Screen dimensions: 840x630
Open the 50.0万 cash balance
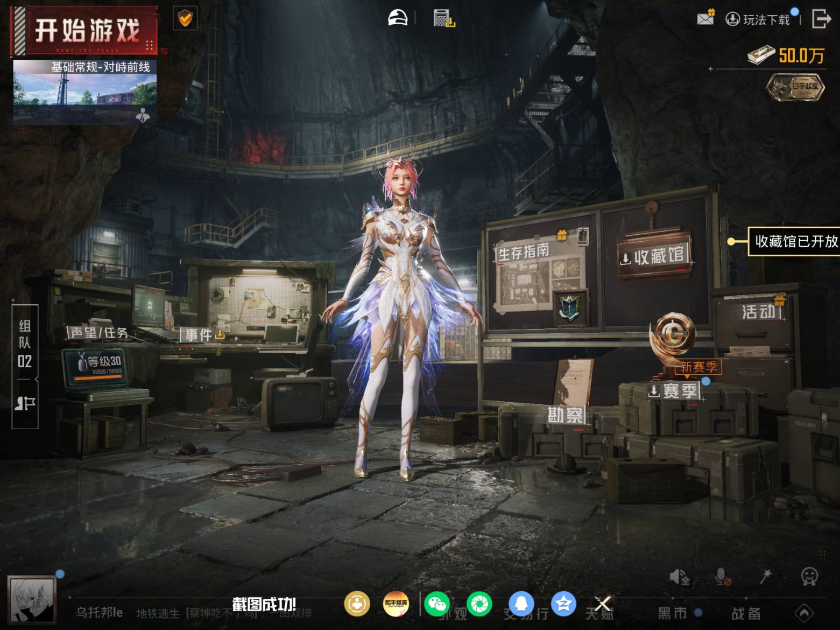(786, 55)
